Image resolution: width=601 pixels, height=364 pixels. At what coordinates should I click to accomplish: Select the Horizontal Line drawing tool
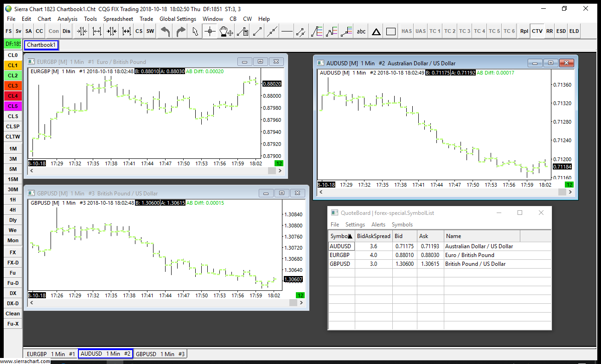click(287, 31)
